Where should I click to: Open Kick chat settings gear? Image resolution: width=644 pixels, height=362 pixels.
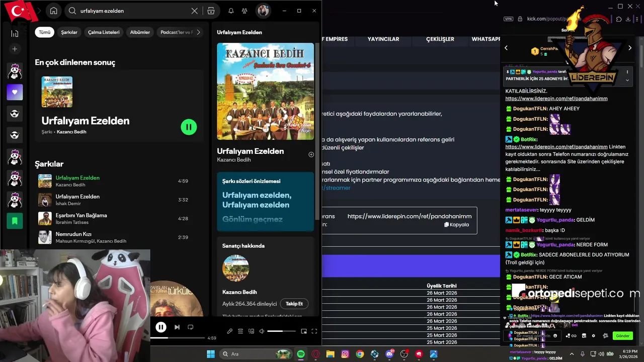[594, 336]
